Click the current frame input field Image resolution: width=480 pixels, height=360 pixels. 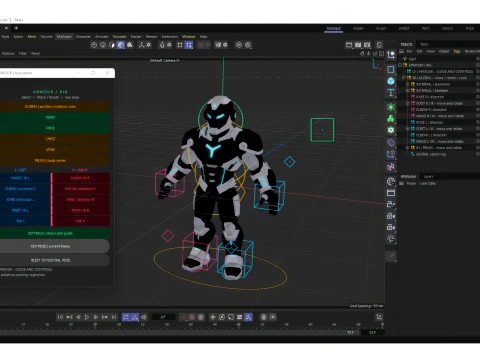[163, 317]
